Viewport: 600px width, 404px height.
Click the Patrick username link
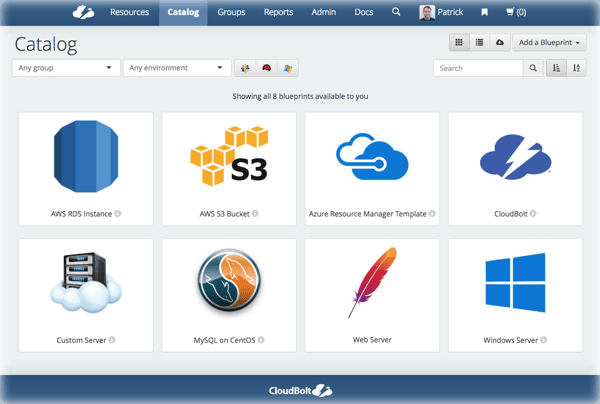450,12
